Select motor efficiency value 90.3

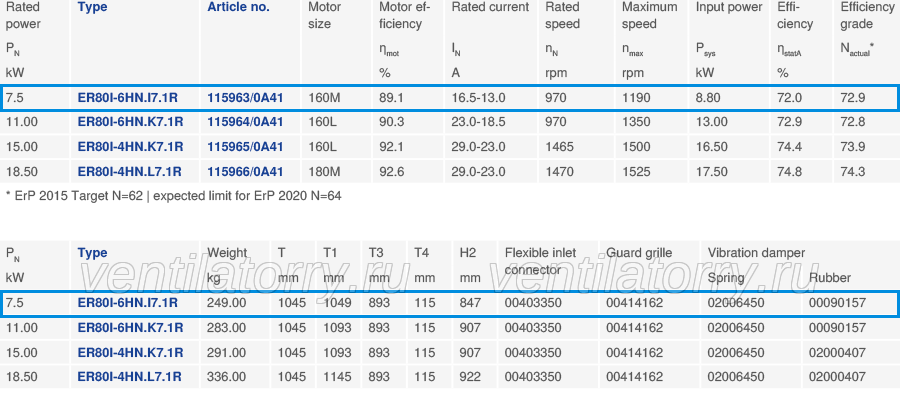(x=391, y=122)
